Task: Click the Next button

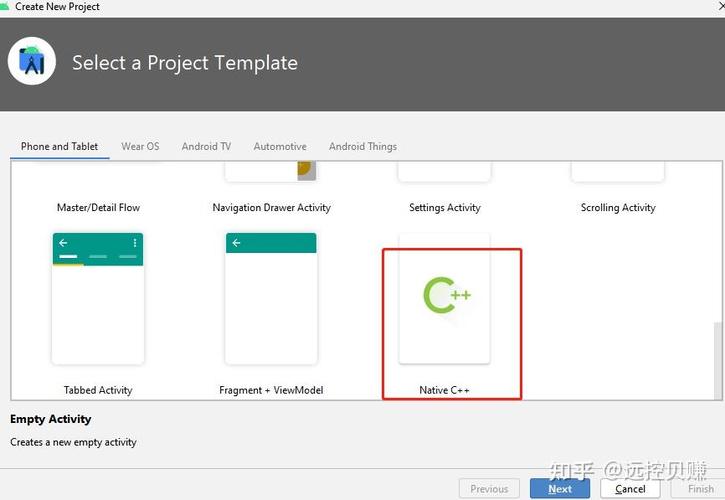Action: [560, 489]
